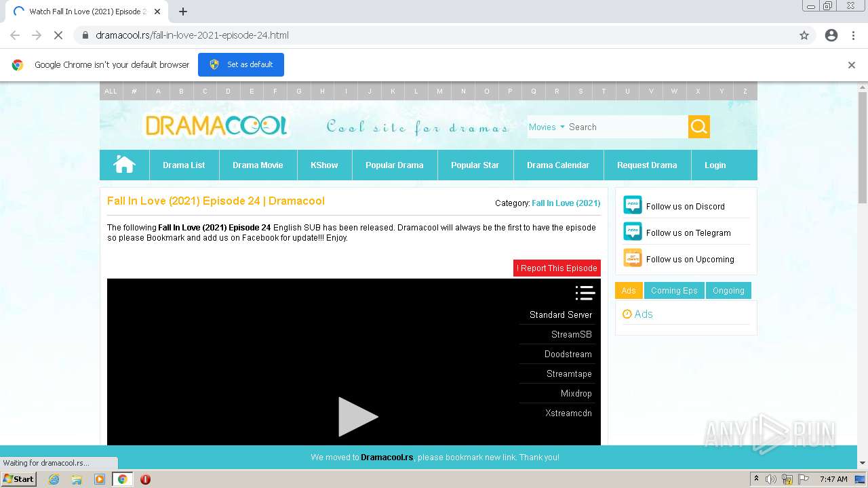Screen dimensions: 868x488
Task: Open the Windows Start menu
Action: tap(18, 479)
